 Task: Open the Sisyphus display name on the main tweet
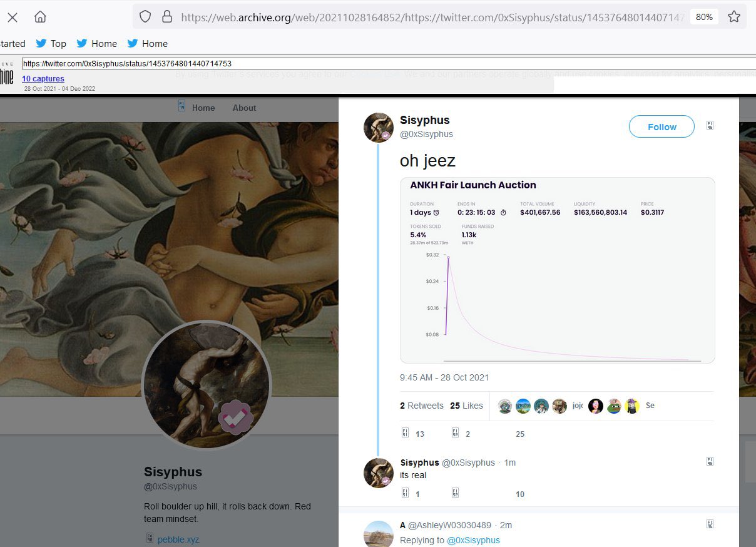tap(424, 120)
